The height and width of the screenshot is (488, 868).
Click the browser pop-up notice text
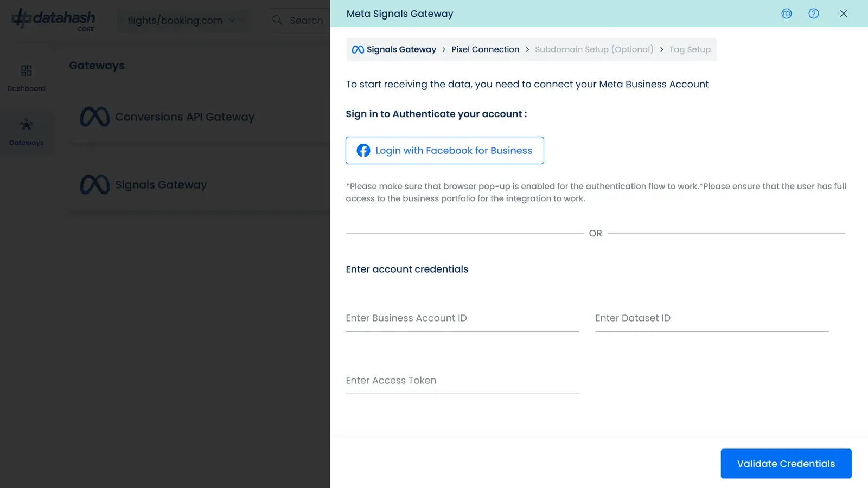pos(596,192)
